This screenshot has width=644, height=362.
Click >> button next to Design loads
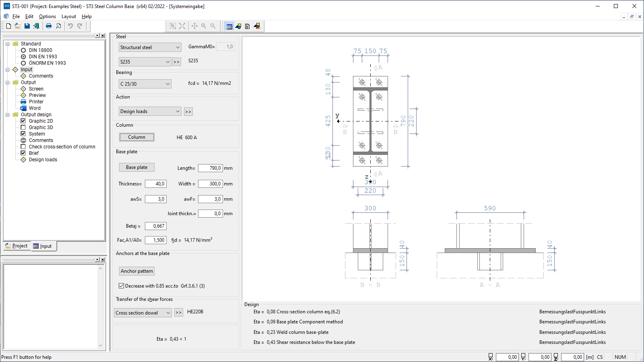(188, 112)
